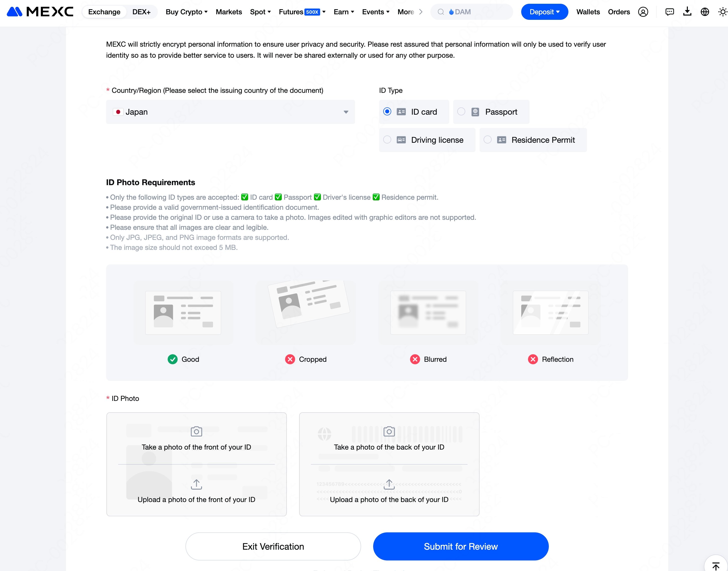This screenshot has height=571, width=728.
Task: Open the language globe icon
Action: tap(705, 12)
